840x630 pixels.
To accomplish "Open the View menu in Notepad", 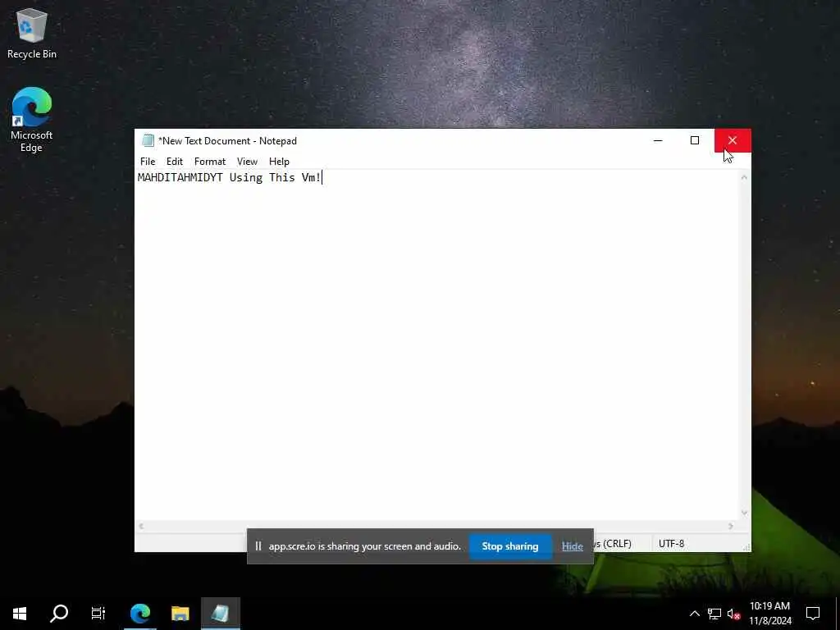I will point(247,162).
